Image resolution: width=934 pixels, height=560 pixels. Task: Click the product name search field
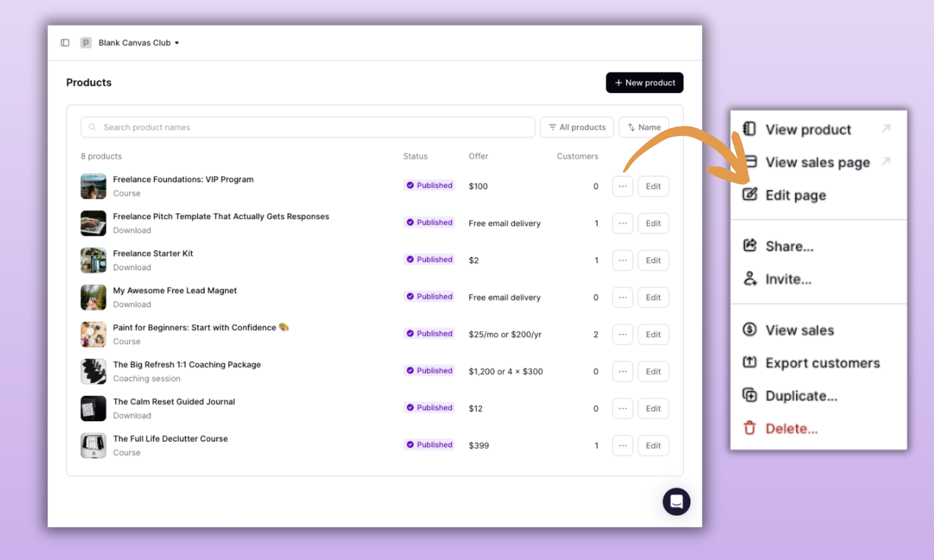[x=307, y=127]
